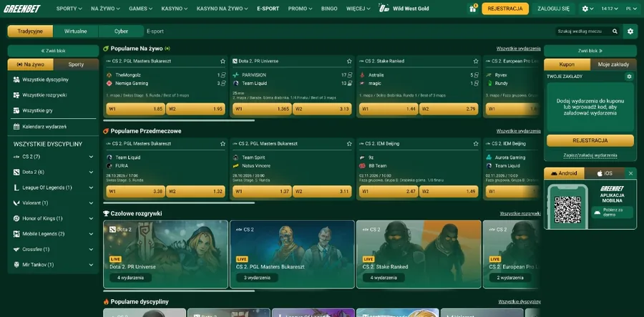Expand the CS 2 (7) discipline chevron

tap(91, 157)
